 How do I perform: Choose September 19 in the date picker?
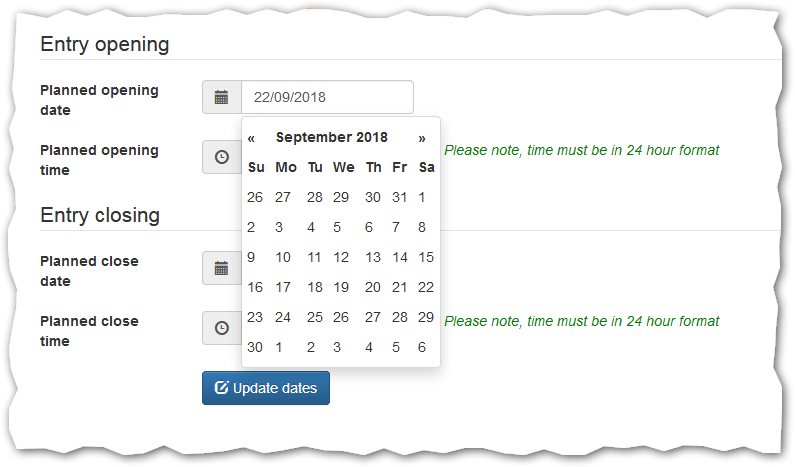click(341, 287)
